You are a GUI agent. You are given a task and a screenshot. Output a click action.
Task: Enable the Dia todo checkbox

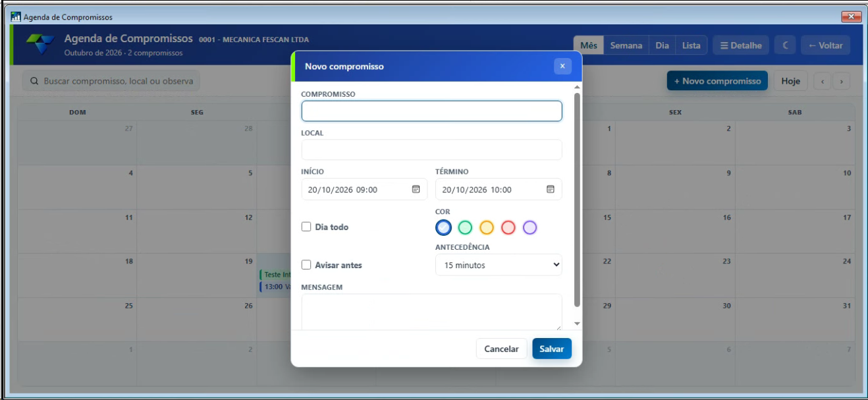tap(306, 227)
